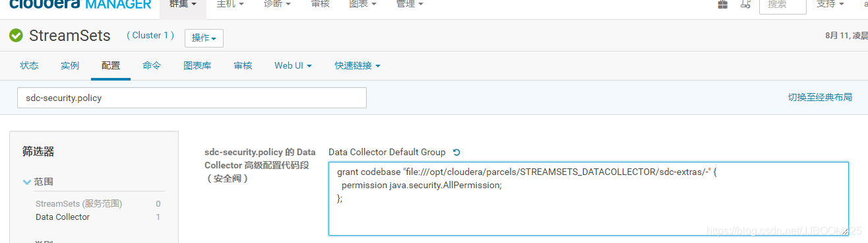The height and width of the screenshot is (243, 868).
Task: Click 切换至经典布局 link
Action: coord(820,97)
